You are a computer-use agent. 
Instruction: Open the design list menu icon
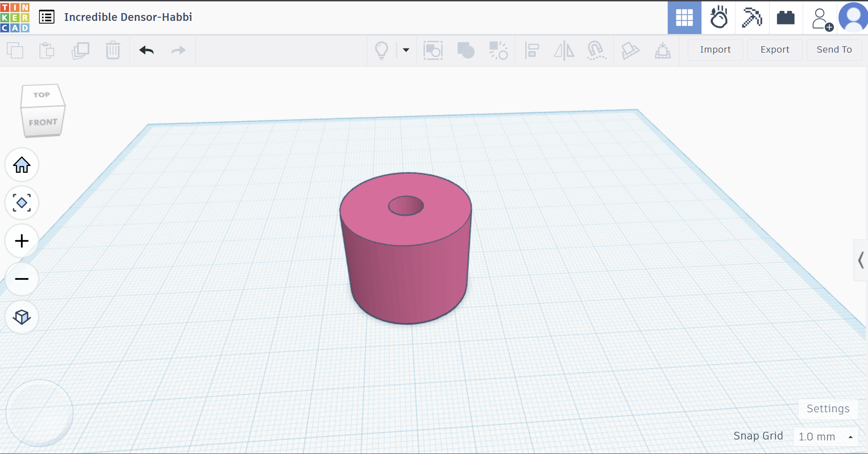pos(47,17)
